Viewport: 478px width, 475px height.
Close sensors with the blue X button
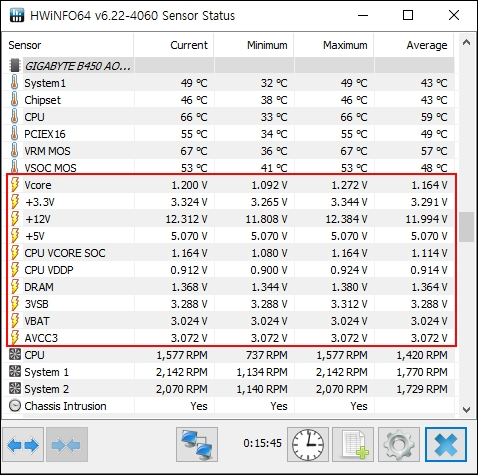pos(446,445)
